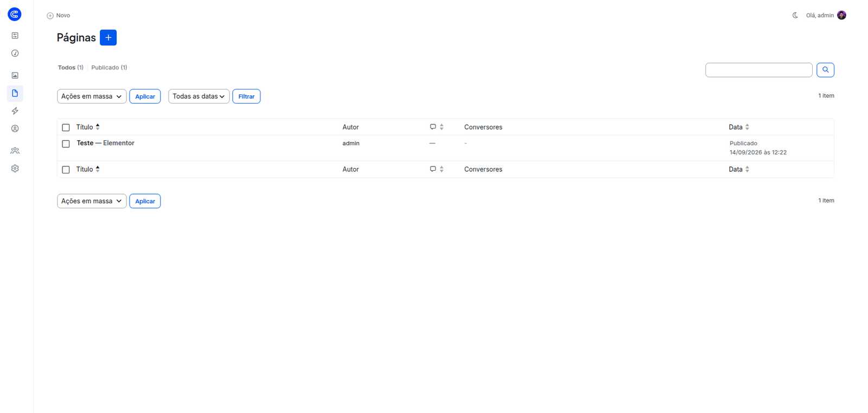Screen dimensions: 868x413
Task: Click the Filtrar button
Action: point(246,96)
